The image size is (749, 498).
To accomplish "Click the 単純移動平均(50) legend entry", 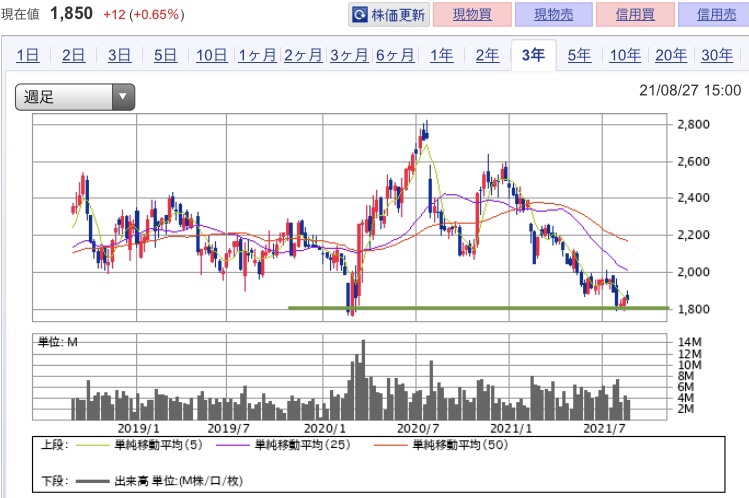I will (x=441, y=445).
